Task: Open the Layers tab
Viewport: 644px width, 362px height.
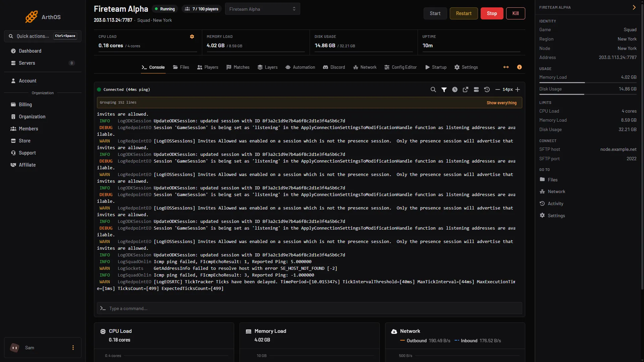Action: tap(268, 67)
